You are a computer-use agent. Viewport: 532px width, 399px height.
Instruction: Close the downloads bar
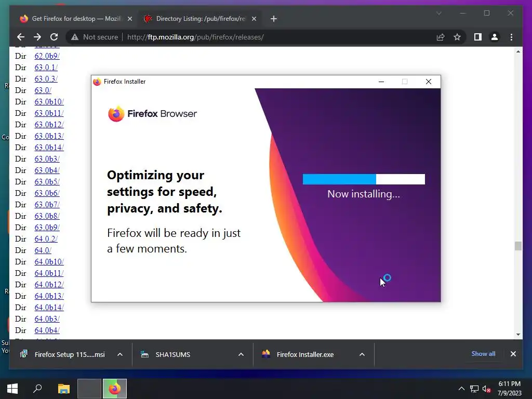click(x=513, y=354)
